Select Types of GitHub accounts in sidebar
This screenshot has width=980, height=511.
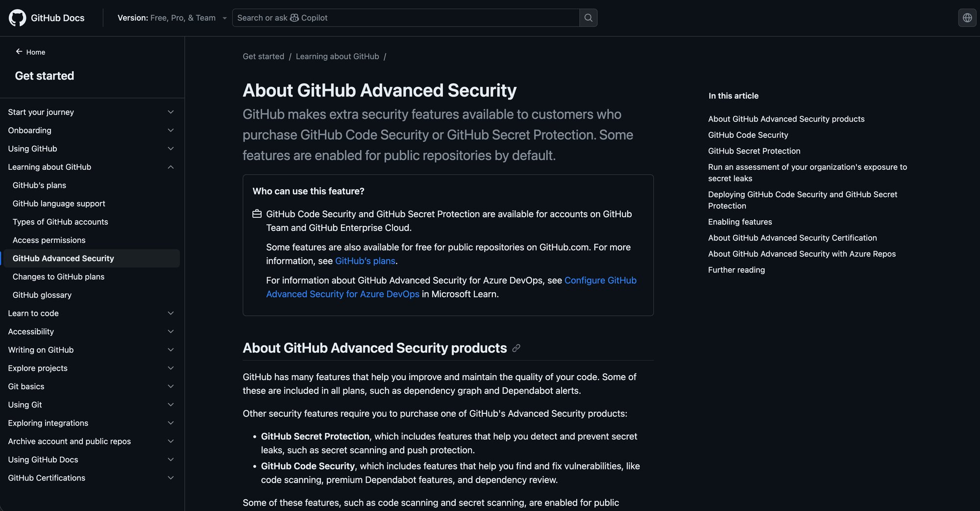pyautogui.click(x=60, y=222)
